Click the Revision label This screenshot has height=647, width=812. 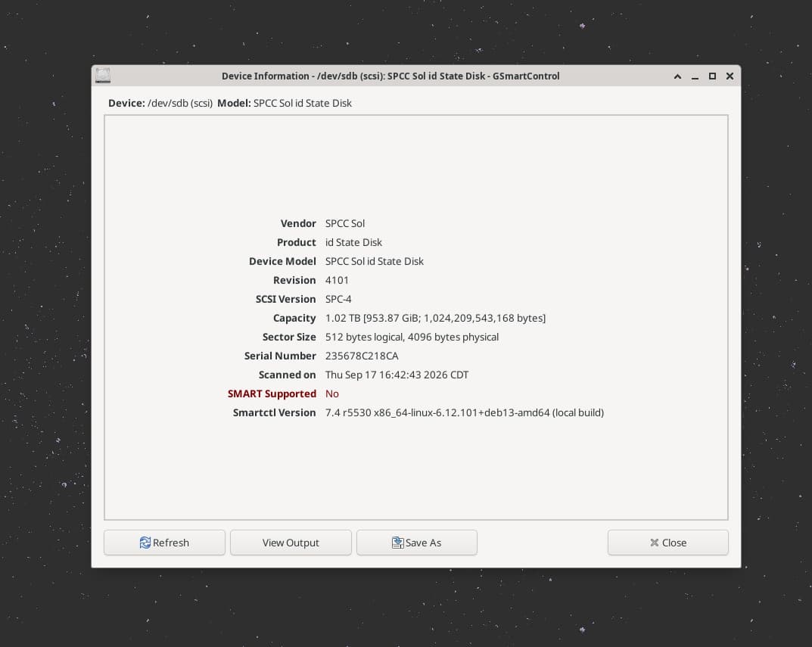coord(294,280)
